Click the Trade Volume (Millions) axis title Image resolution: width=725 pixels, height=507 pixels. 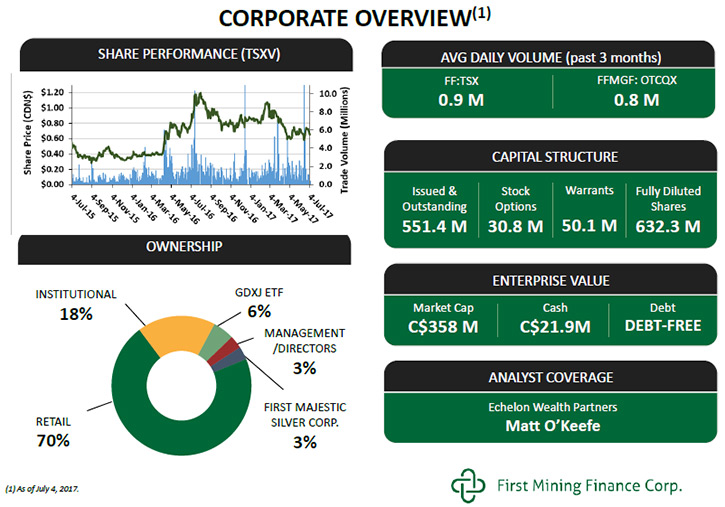point(344,140)
